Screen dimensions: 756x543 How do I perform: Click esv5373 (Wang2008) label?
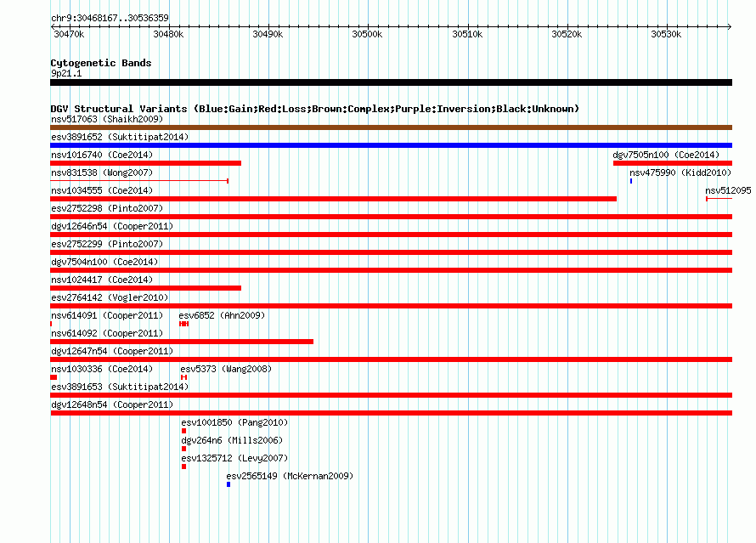226,369
